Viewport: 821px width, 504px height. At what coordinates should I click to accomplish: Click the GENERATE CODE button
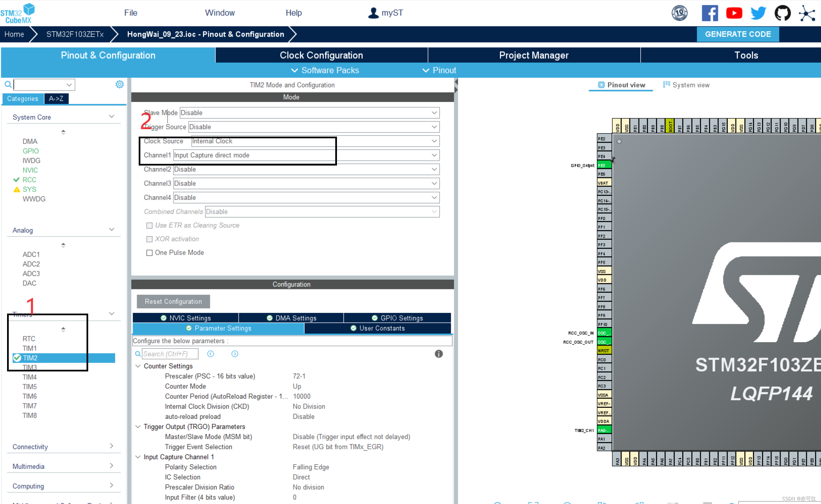point(738,34)
